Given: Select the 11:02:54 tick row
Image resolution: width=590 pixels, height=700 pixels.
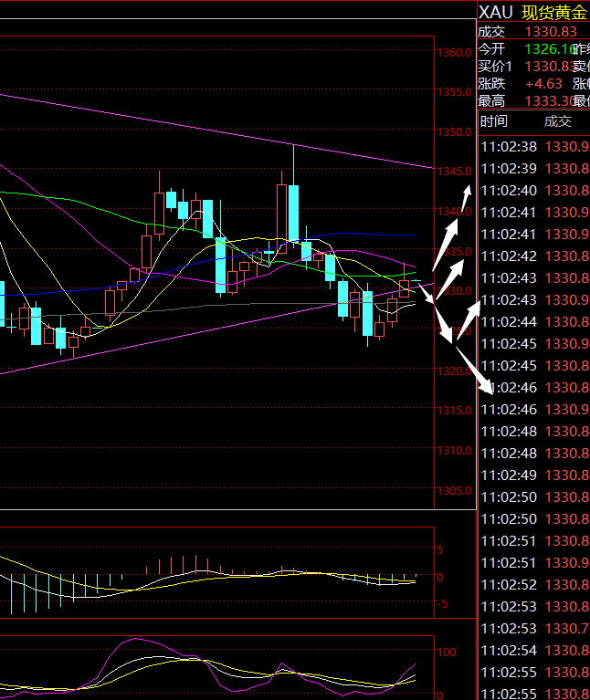Looking at the screenshot, I should (x=534, y=650).
